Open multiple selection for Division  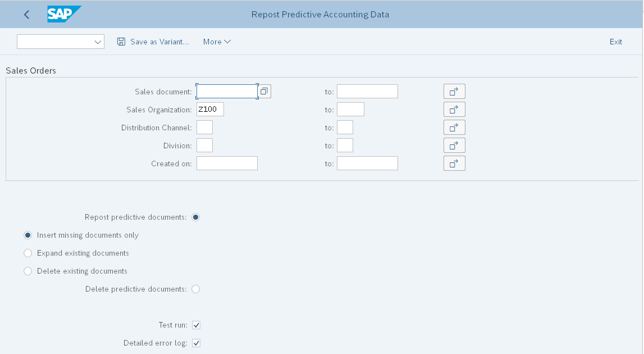tap(454, 145)
